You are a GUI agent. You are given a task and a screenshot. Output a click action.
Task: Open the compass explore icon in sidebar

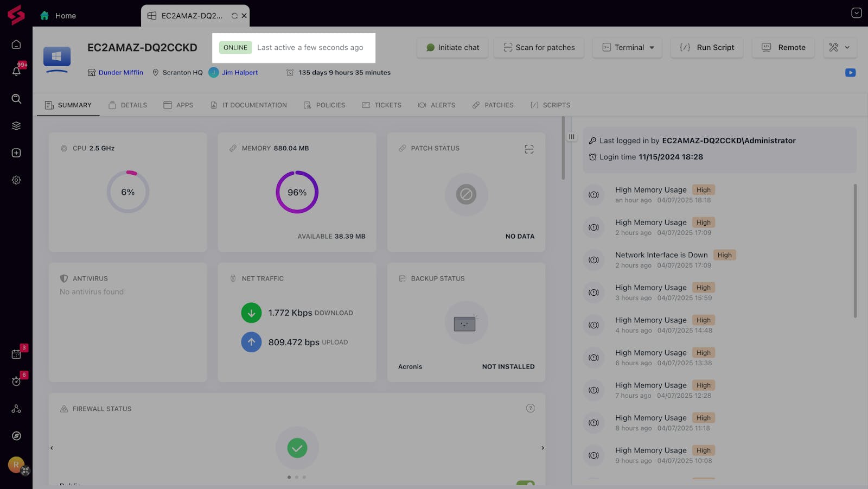pos(16,436)
